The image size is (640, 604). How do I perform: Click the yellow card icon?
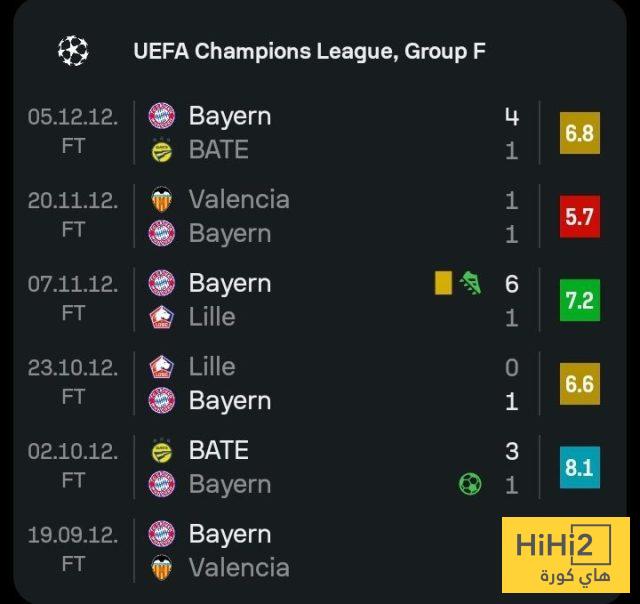pos(443,284)
